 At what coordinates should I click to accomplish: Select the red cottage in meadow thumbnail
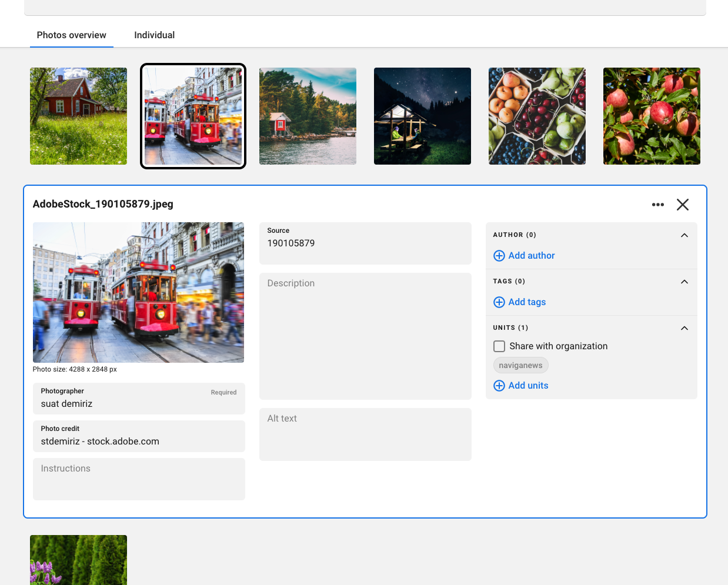point(79,116)
